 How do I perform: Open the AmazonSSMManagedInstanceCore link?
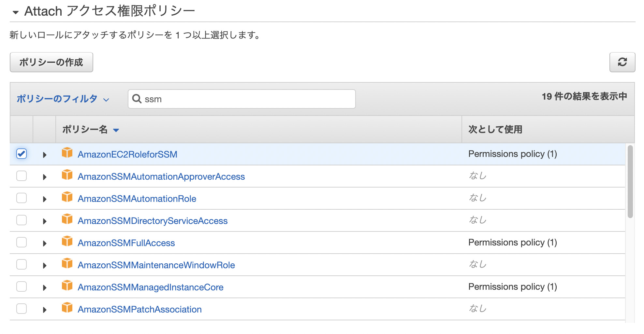(151, 287)
